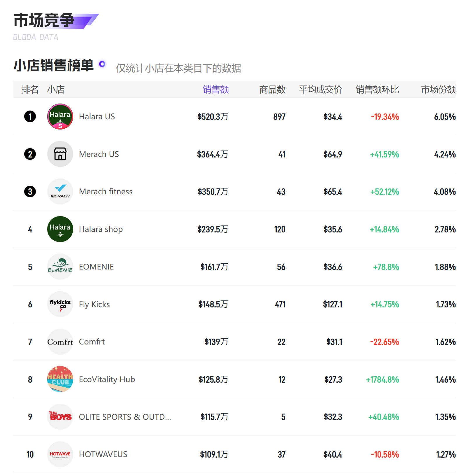Click the $239.5万 sales value

coord(213,229)
